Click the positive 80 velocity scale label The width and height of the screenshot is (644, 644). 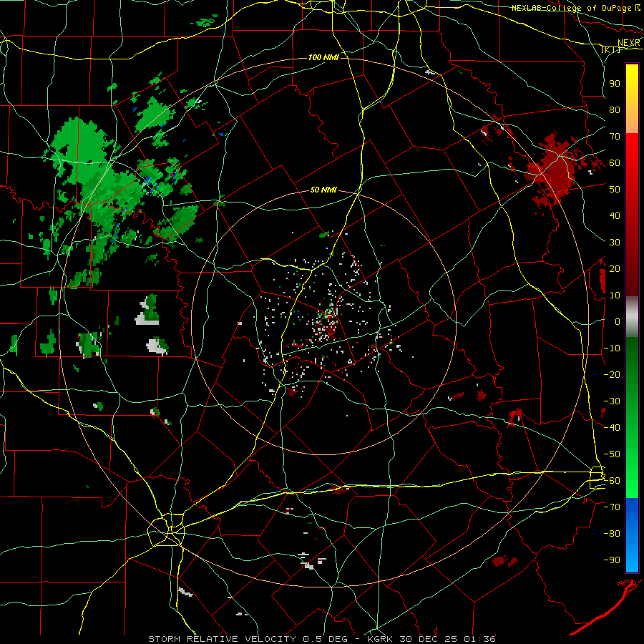pos(615,109)
